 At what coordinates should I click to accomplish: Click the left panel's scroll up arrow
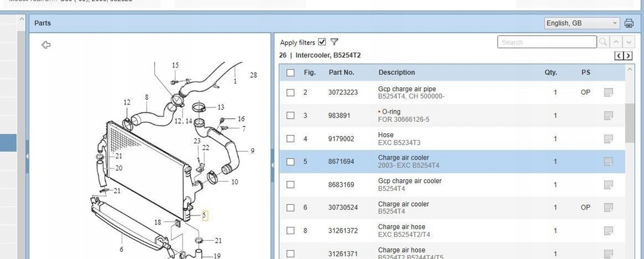click(x=22, y=19)
